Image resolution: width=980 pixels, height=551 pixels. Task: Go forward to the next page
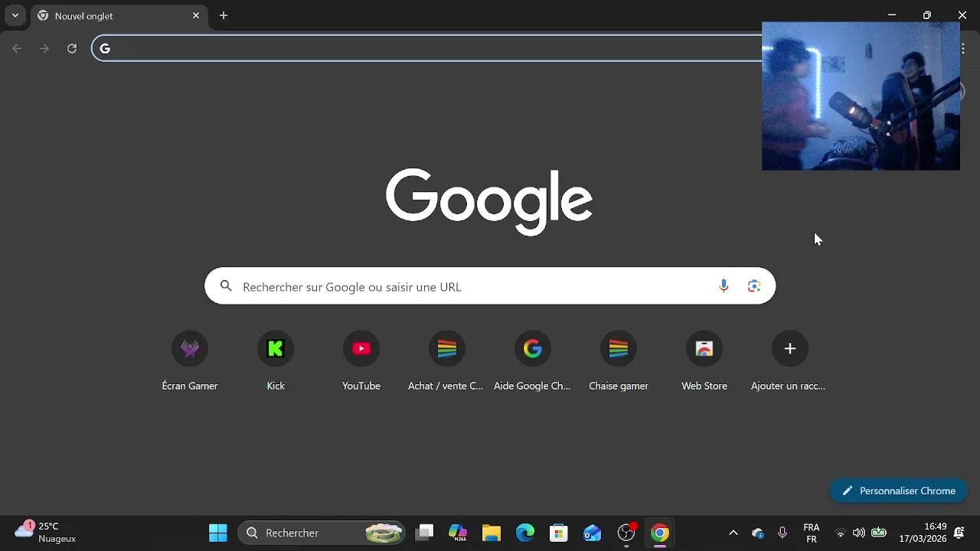pos(44,48)
